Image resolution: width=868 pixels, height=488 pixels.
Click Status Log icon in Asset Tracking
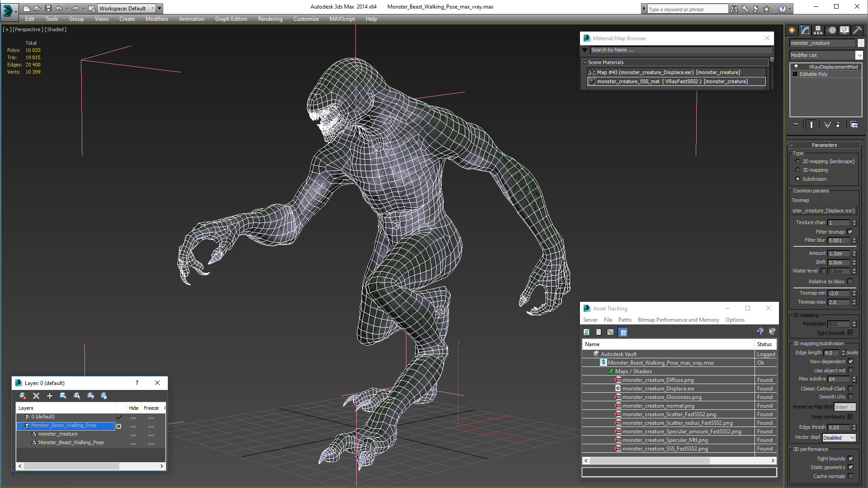click(599, 332)
